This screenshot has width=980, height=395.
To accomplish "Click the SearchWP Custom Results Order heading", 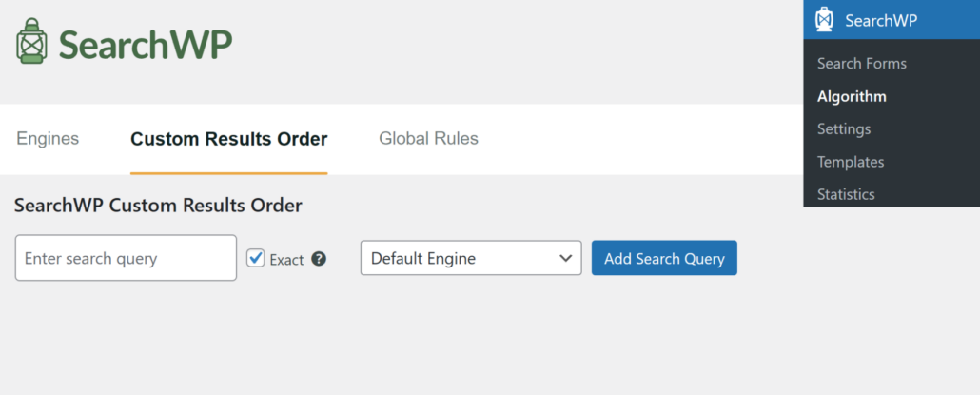I will click(158, 206).
